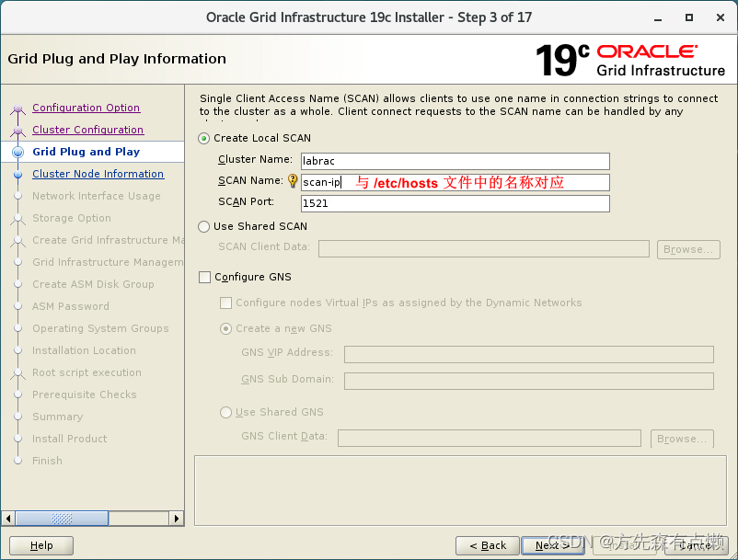Select Use Shared SCAN radio button
Image resolution: width=738 pixels, height=560 pixels.
pos(203,226)
